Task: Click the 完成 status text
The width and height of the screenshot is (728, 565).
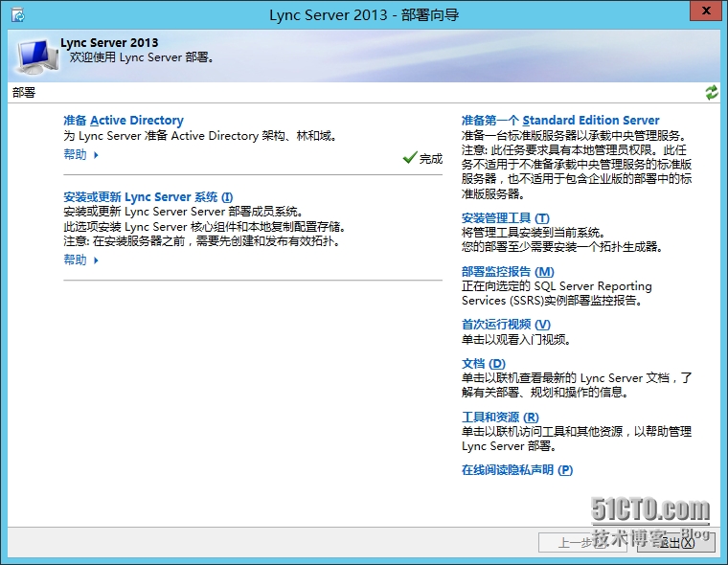Action: tap(431, 159)
